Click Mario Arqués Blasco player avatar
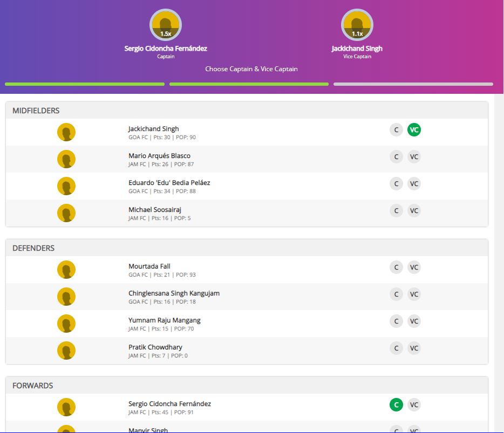Viewport: 504px width, 433px height. coord(66,159)
